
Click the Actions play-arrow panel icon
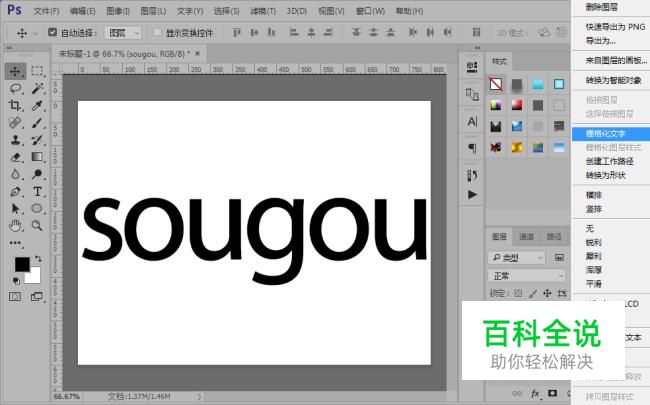(472, 194)
